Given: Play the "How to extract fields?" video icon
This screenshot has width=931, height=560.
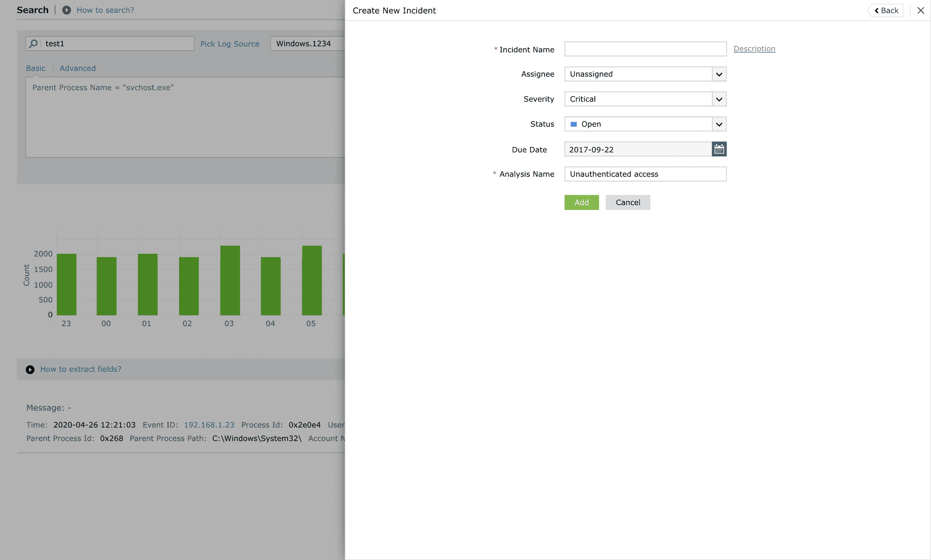Looking at the screenshot, I should pos(30,369).
